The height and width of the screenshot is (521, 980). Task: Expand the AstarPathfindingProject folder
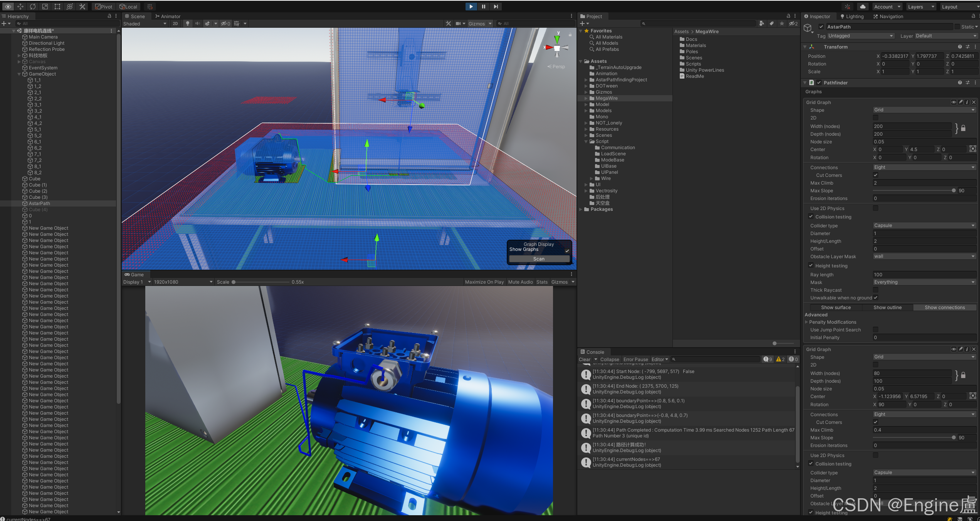[586, 80]
